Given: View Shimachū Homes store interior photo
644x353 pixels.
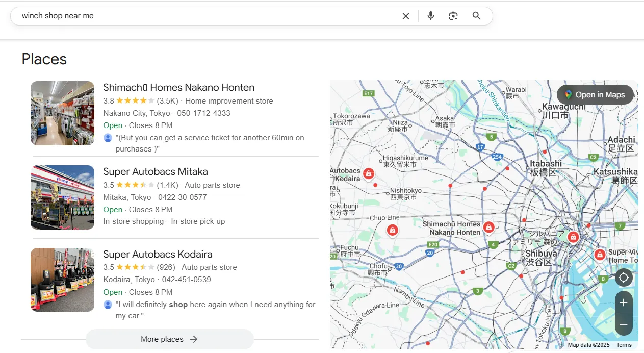Looking at the screenshot, I should (x=62, y=113).
